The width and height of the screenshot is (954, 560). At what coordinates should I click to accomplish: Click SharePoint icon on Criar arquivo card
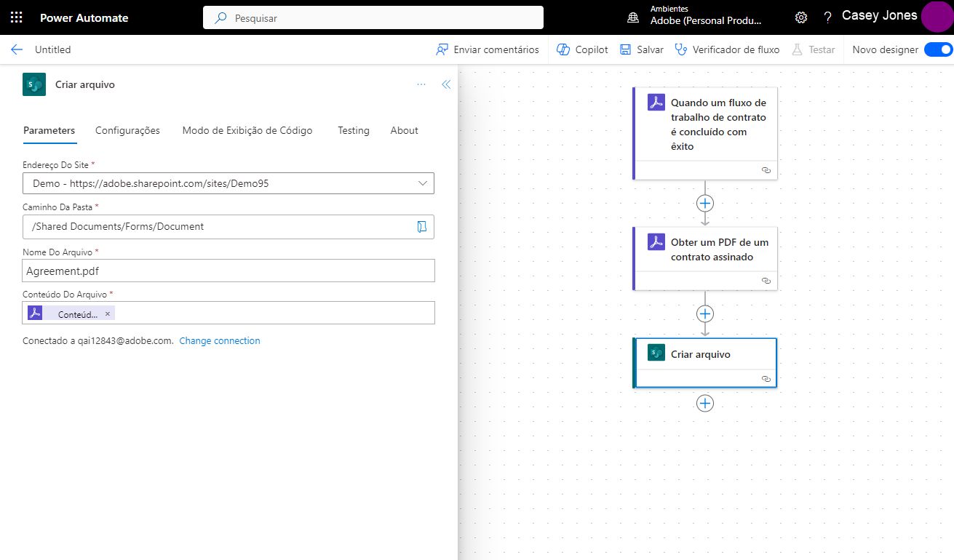656,353
